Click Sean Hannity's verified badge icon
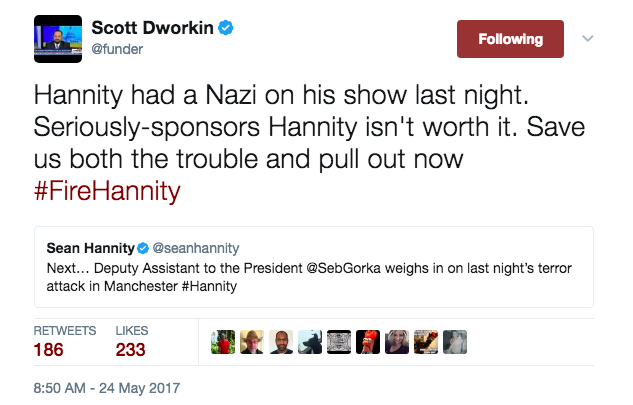The image size is (633, 405). [143, 248]
